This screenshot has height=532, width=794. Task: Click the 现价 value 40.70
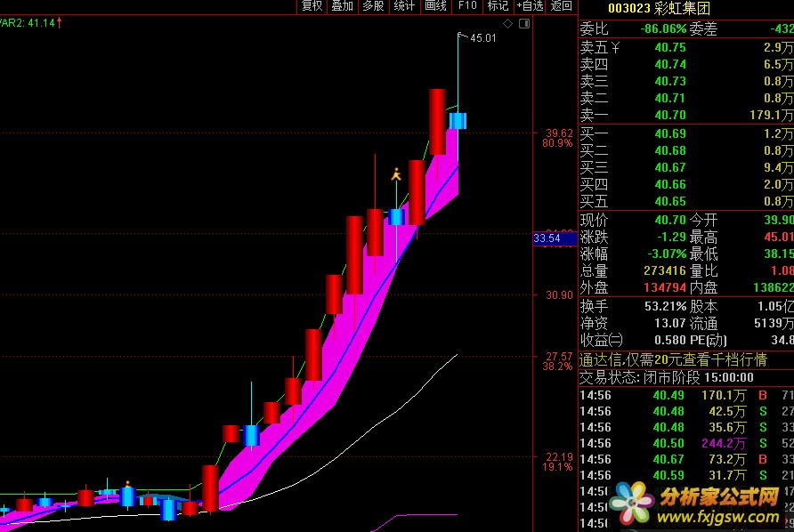pyautogui.click(x=670, y=220)
